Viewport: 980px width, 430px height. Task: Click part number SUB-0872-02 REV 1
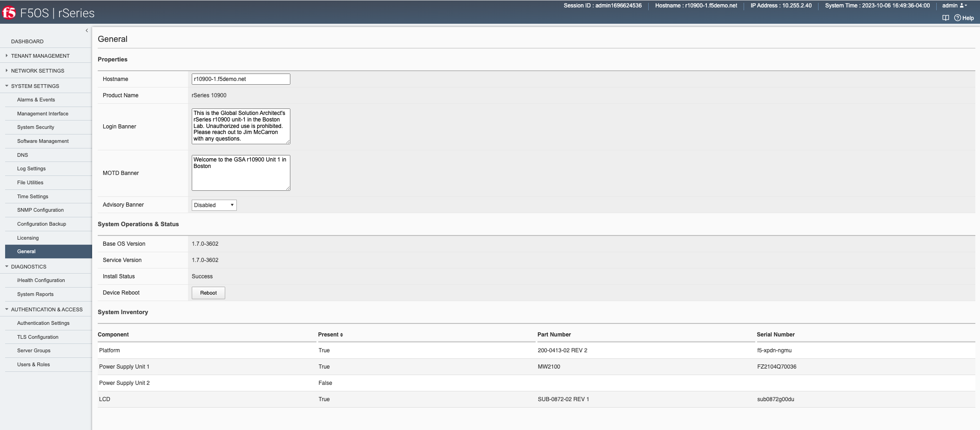click(x=564, y=399)
